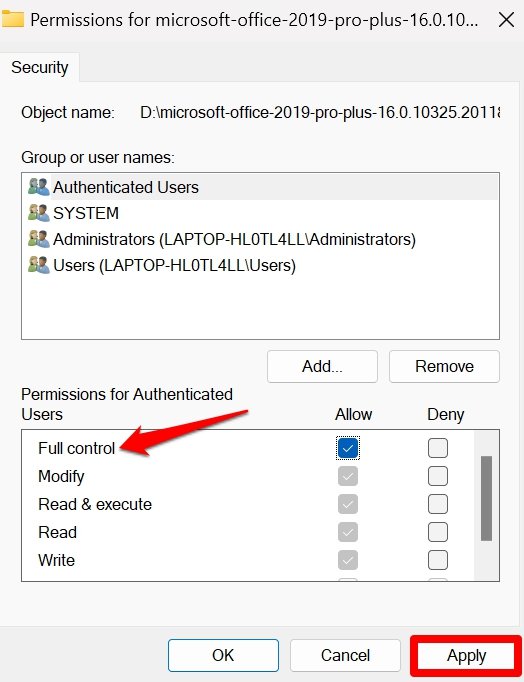Close the Permissions dialog
The image size is (524, 682).
pyautogui.click(x=506, y=20)
